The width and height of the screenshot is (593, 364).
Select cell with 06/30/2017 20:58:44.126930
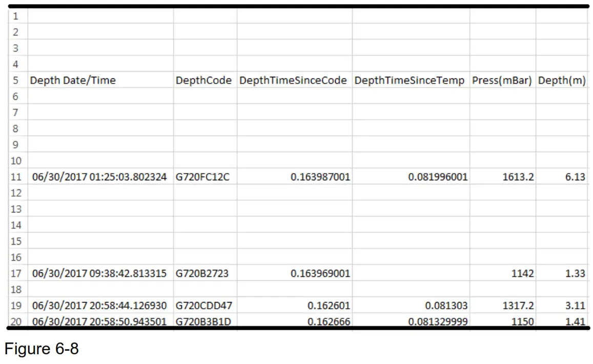point(100,305)
